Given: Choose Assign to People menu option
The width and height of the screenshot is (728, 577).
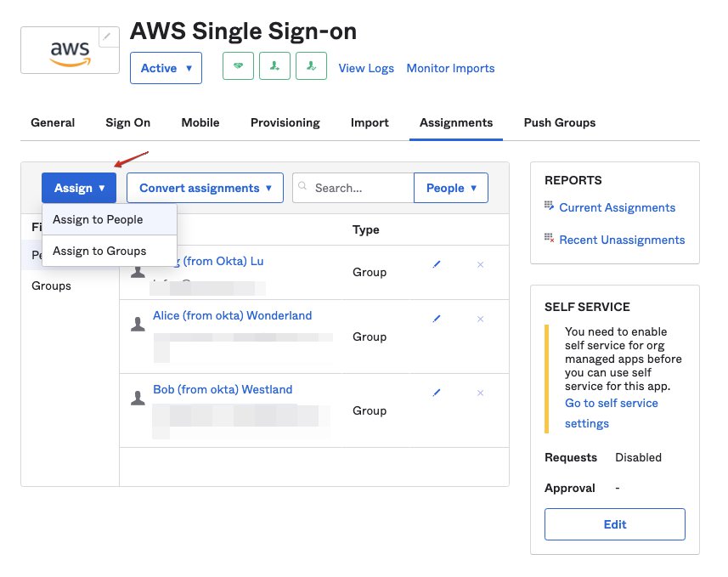Looking at the screenshot, I should click(x=110, y=219).
